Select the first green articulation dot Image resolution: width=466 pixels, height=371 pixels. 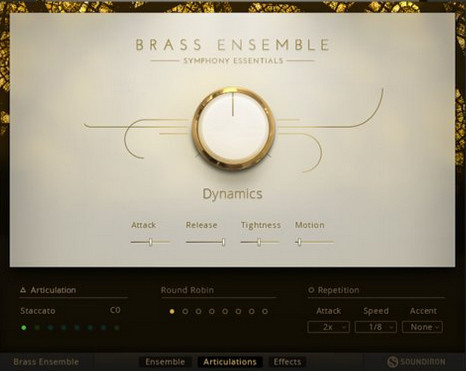pos(24,328)
